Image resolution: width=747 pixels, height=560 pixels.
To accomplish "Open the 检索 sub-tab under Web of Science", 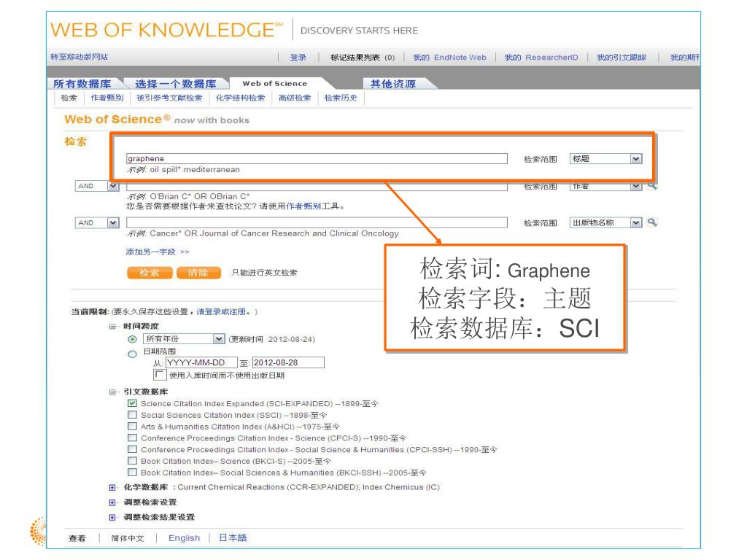I will pyautogui.click(x=69, y=98).
